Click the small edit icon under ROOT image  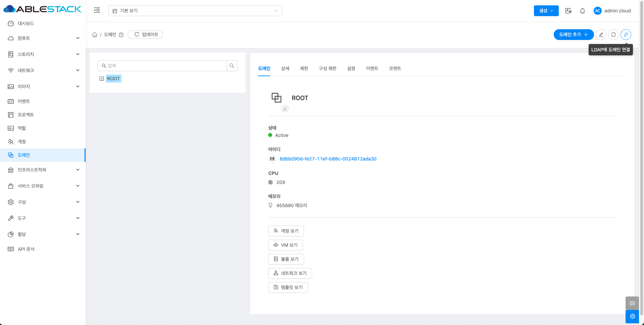click(285, 108)
